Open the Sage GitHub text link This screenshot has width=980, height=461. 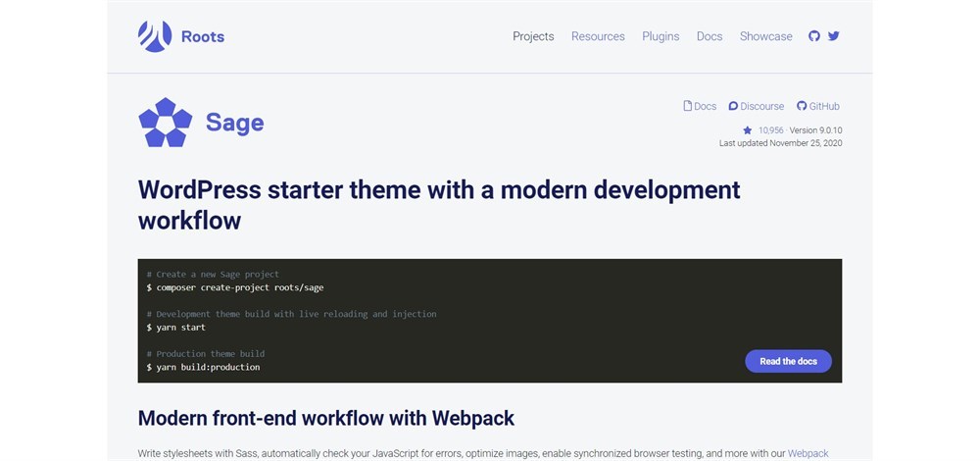824,106
